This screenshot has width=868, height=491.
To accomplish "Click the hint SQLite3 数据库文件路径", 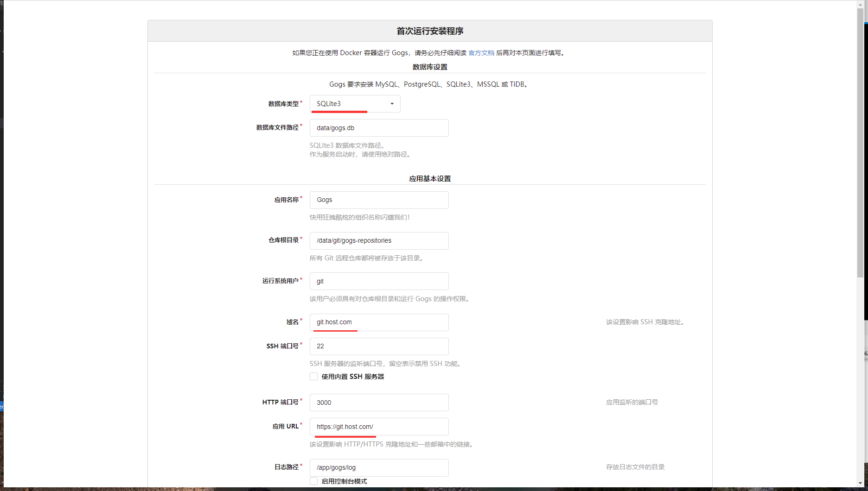I will point(348,145).
